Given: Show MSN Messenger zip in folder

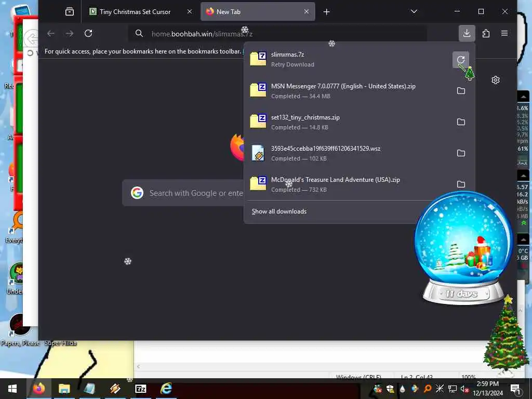Looking at the screenshot, I should (461, 90).
